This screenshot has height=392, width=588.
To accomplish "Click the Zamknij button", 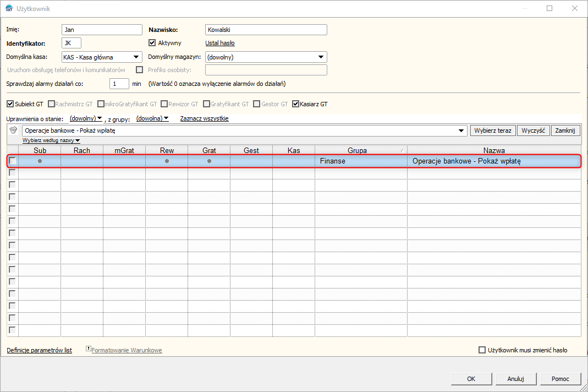I will (x=565, y=130).
